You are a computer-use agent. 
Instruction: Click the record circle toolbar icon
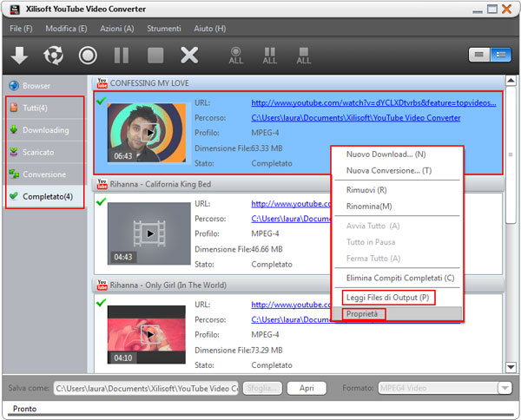pos(88,56)
